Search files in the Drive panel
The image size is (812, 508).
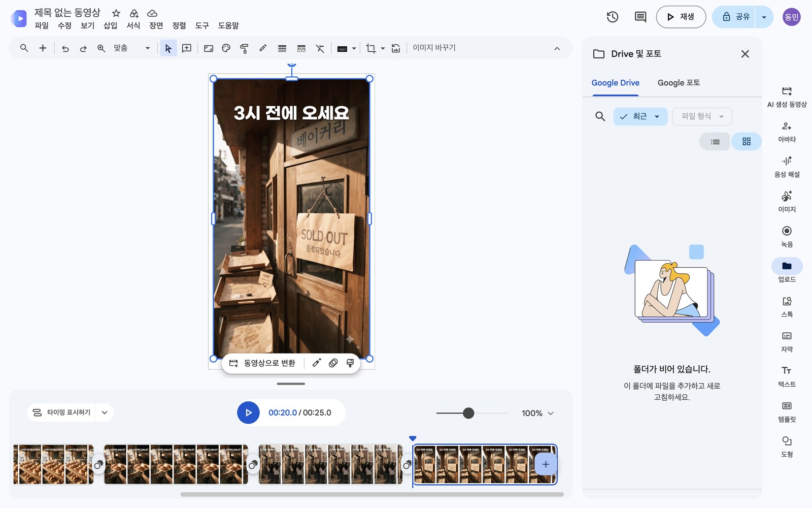(x=600, y=116)
